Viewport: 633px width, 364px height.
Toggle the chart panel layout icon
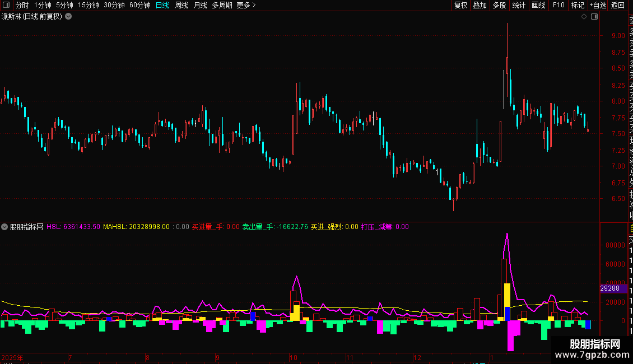click(x=594, y=17)
